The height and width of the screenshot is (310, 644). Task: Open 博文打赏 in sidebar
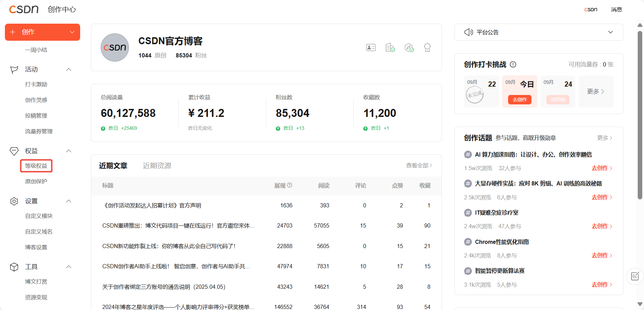click(36, 281)
